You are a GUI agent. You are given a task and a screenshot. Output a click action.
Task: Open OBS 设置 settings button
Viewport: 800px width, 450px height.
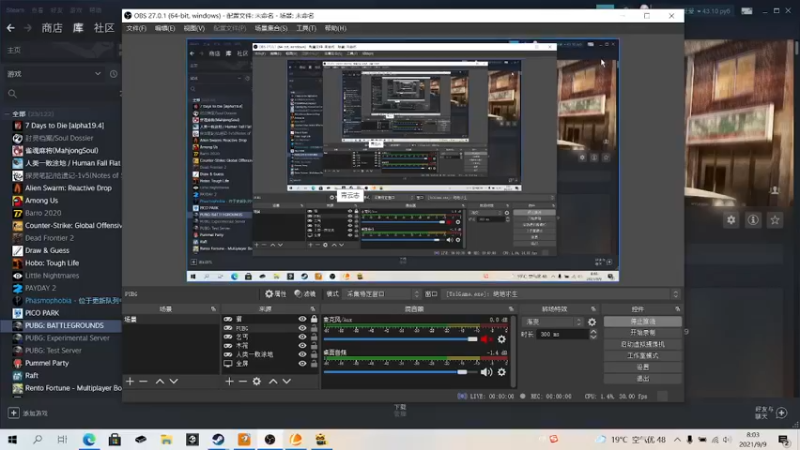click(x=643, y=367)
